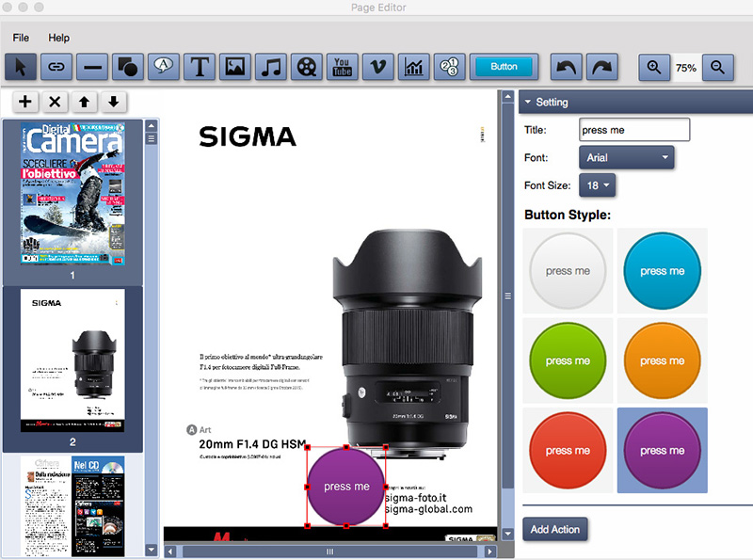Screen dimensions: 753x560
Task: Select the callout speech bubble tool
Action: click(164, 67)
